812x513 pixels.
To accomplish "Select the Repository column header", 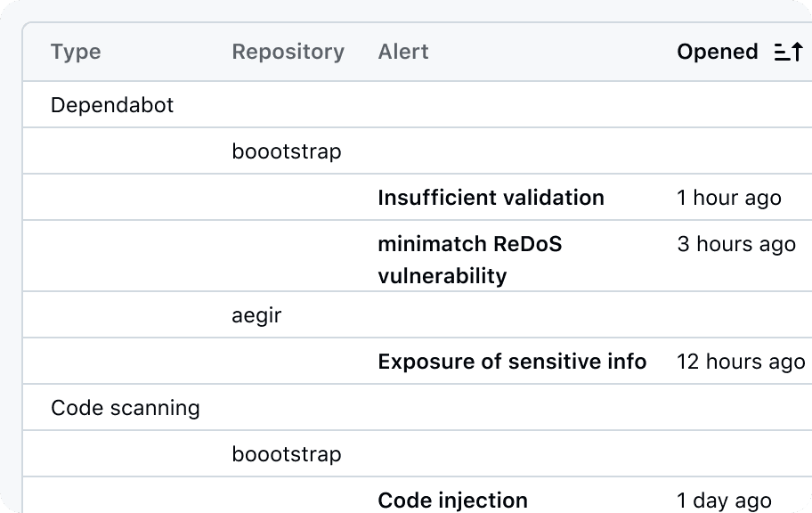I will click(x=288, y=53).
